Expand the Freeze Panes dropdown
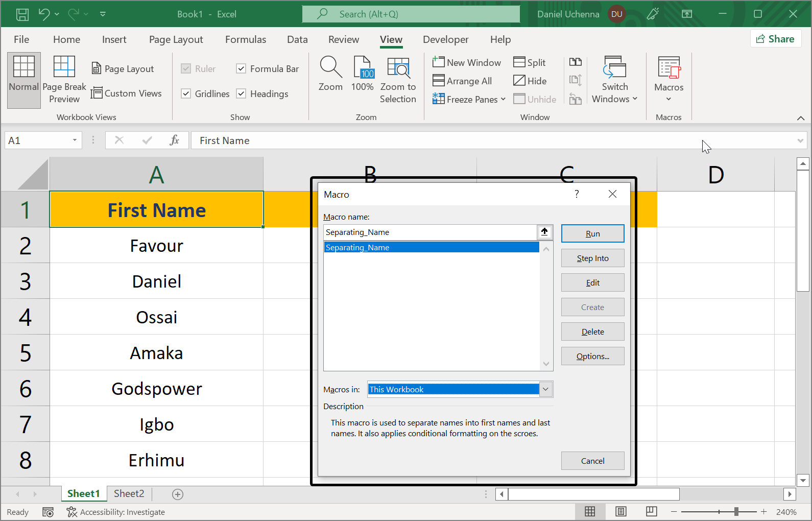812x521 pixels. tap(469, 99)
